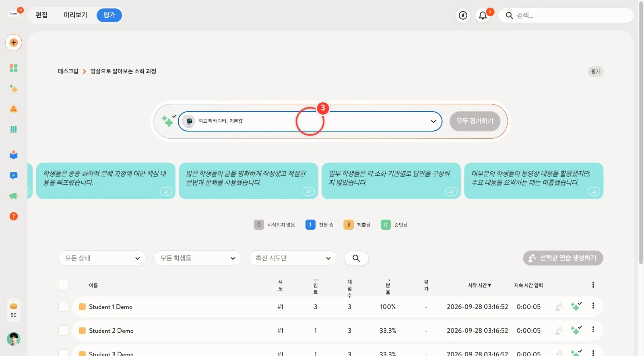Viewport: 644px width, 356px height.
Task: Click the 모두 평가하기 button
Action: 475,121
